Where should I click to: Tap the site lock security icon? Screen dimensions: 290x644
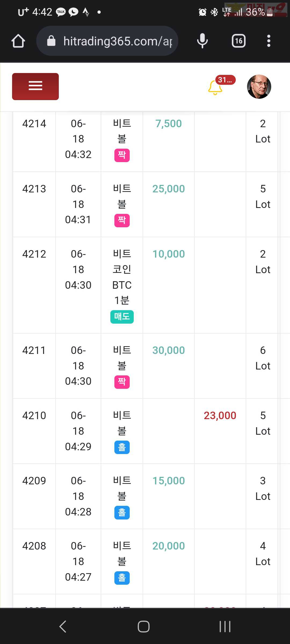pos(51,41)
